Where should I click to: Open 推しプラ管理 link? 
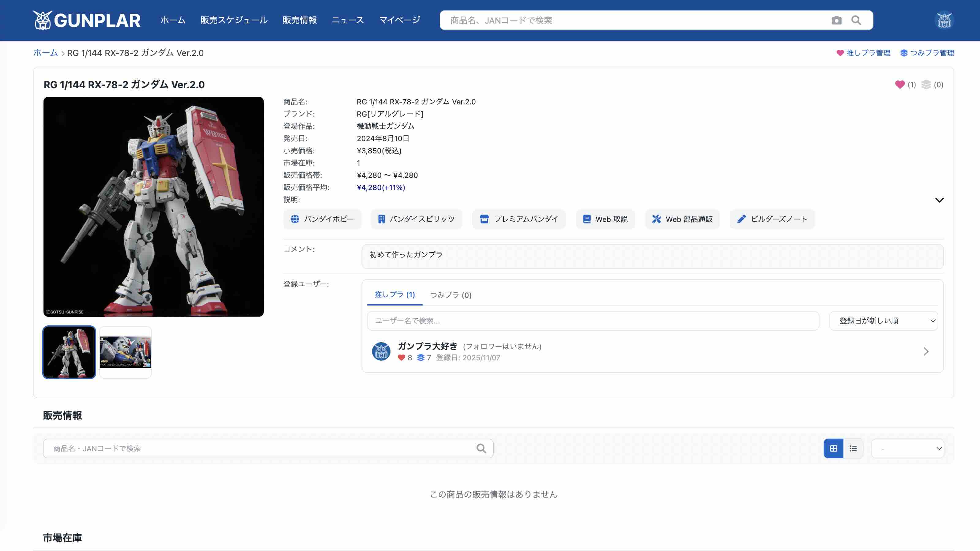click(x=863, y=53)
